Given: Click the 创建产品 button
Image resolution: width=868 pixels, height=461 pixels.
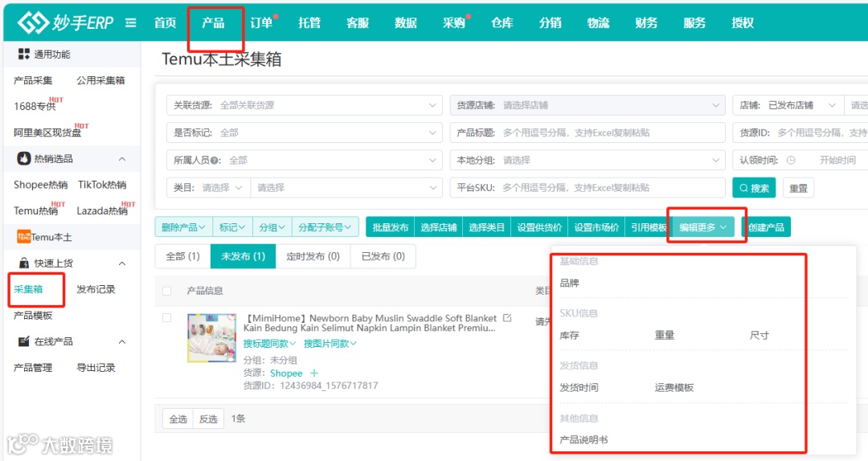Looking at the screenshot, I should coord(766,227).
